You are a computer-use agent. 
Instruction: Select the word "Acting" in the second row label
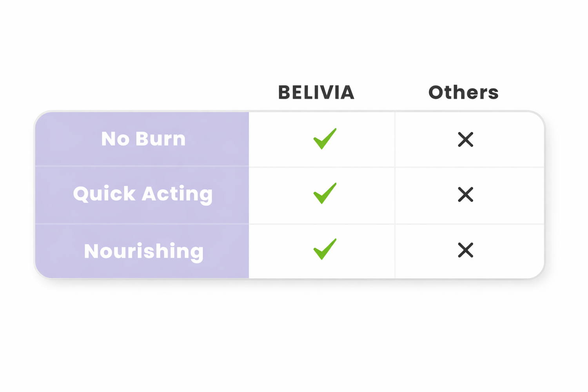click(x=177, y=194)
